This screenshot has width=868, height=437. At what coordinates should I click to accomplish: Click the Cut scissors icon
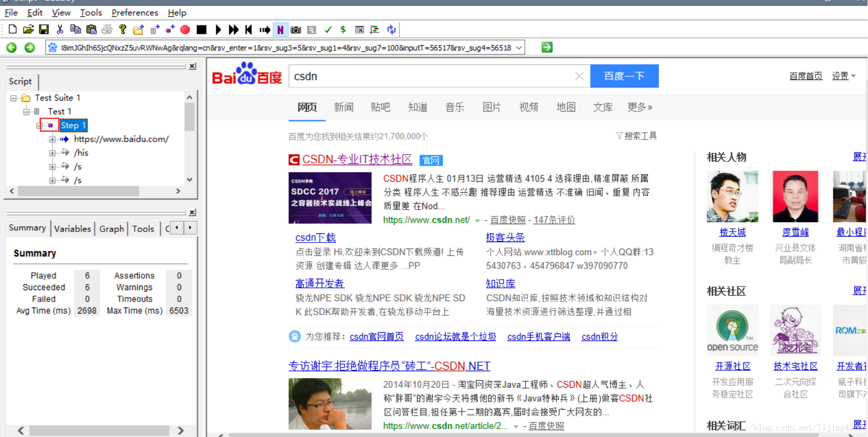pos(60,30)
